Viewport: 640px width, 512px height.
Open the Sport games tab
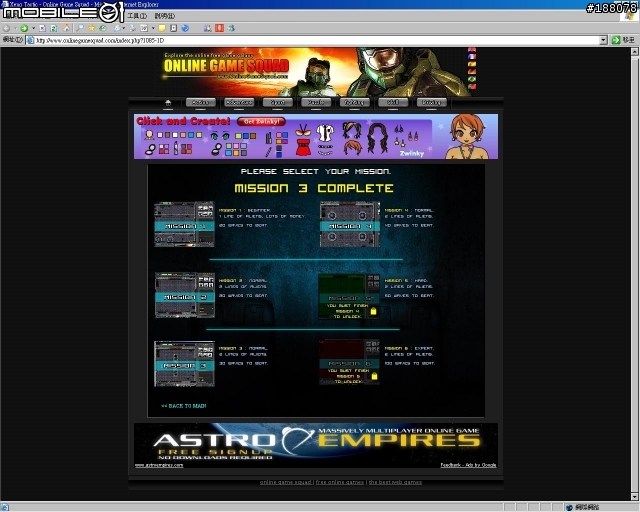click(x=278, y=102)
